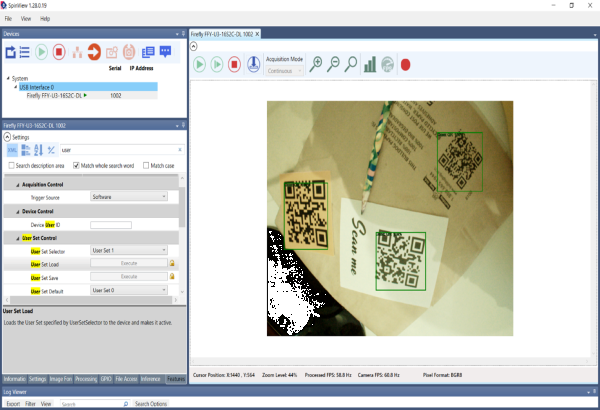Collapse the System tree node
This screenshot has width=600, height=410.
8,78
